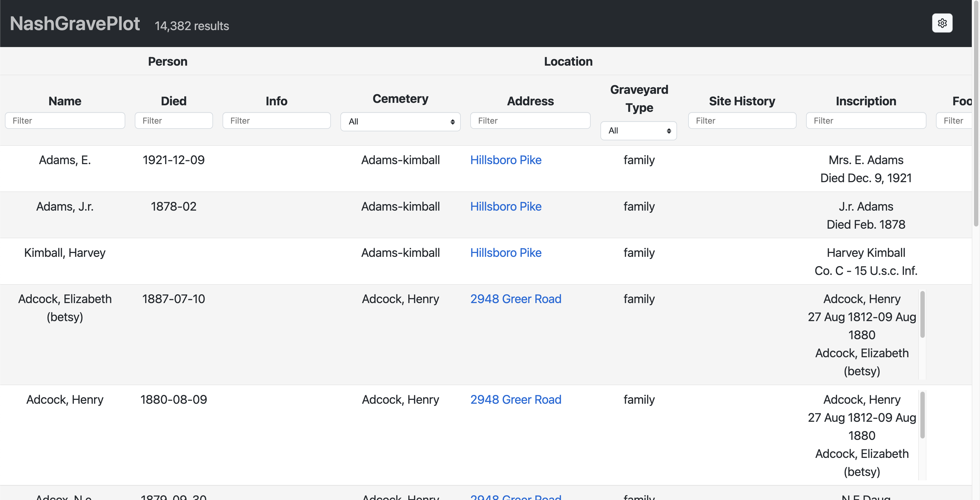Open 2948 Greer Road link for Adcock, Henry row
Viewport: 980px width, 500px height.
[x=515, y=400]
